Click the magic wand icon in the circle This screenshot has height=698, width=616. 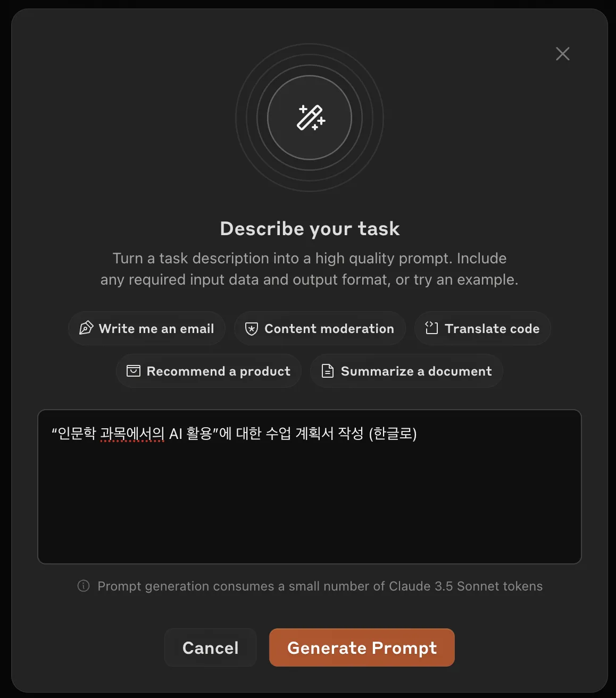311,118
